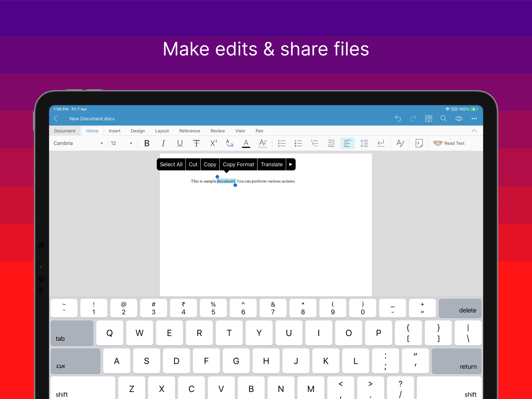The height and width of the screenshot is (399, 532).
Task: Tap the Q key
Action: 110,333
